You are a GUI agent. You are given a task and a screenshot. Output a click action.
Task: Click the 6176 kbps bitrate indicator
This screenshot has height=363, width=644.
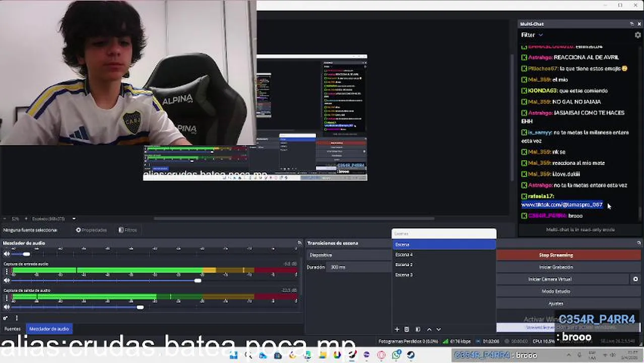pyautogui.click(x=458, y=341)
